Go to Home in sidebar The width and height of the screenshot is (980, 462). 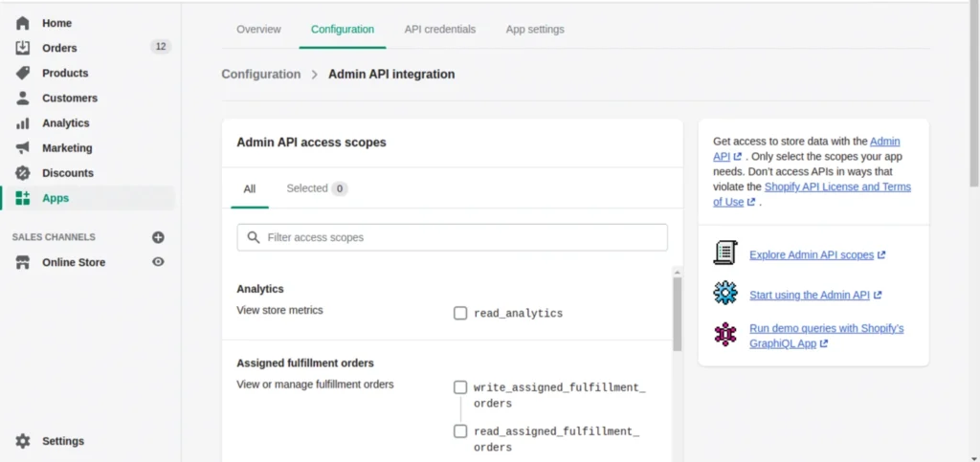coord(56,23)
